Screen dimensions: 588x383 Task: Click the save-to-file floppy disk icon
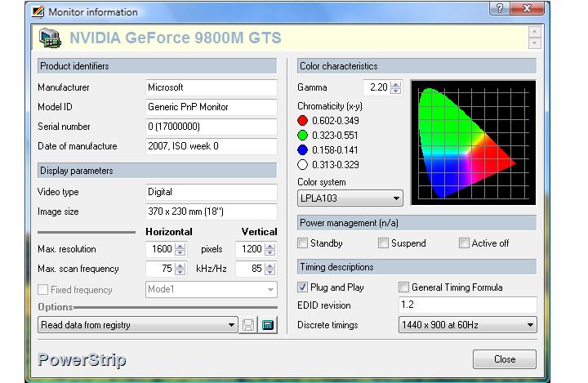click(248, 325)
